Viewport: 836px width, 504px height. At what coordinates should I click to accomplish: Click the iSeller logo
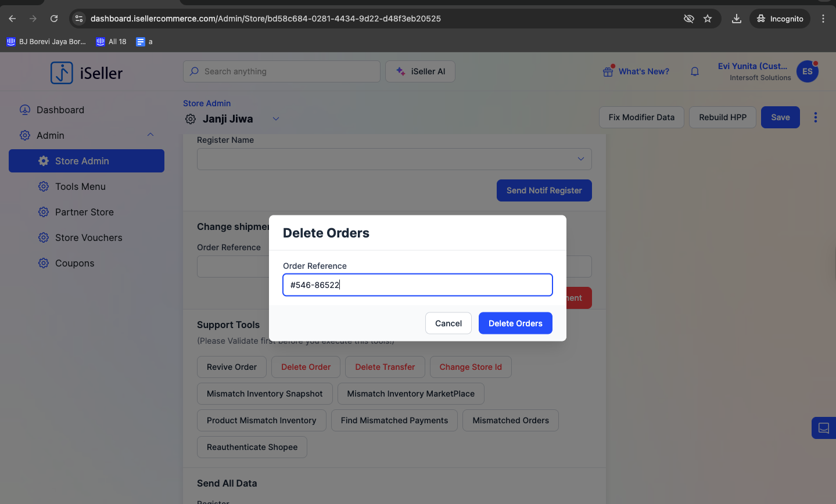(x=87, y=73)
